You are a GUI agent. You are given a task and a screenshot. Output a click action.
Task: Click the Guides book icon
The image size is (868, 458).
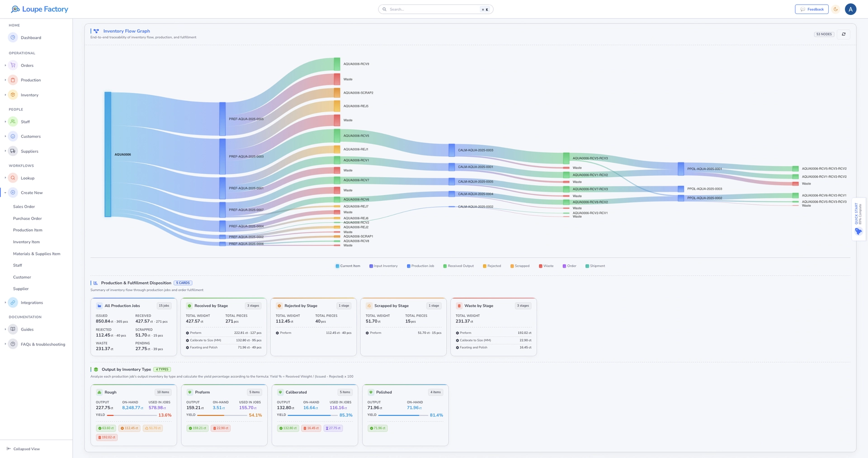[x=13, y=329]
